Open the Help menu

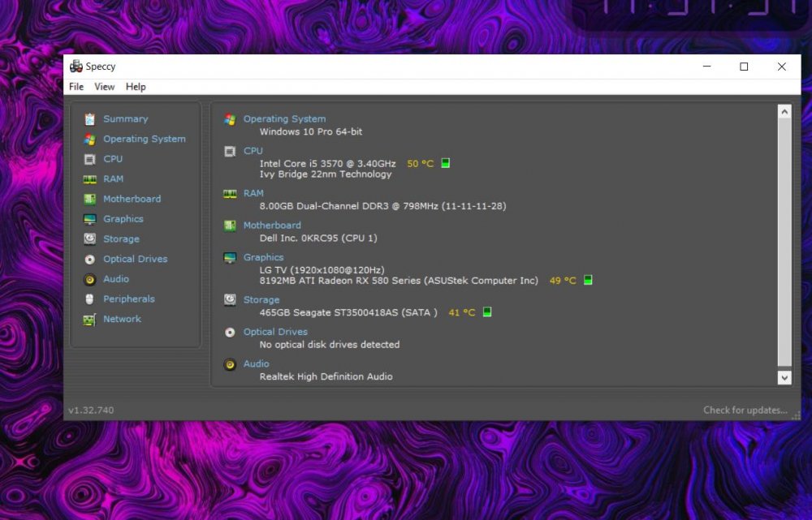136,87
